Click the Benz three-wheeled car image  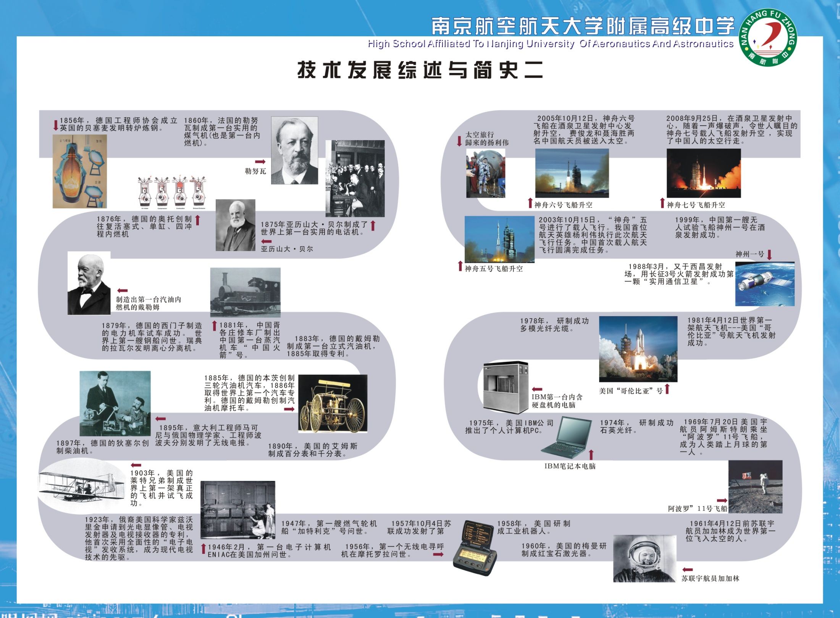(332, 403)
